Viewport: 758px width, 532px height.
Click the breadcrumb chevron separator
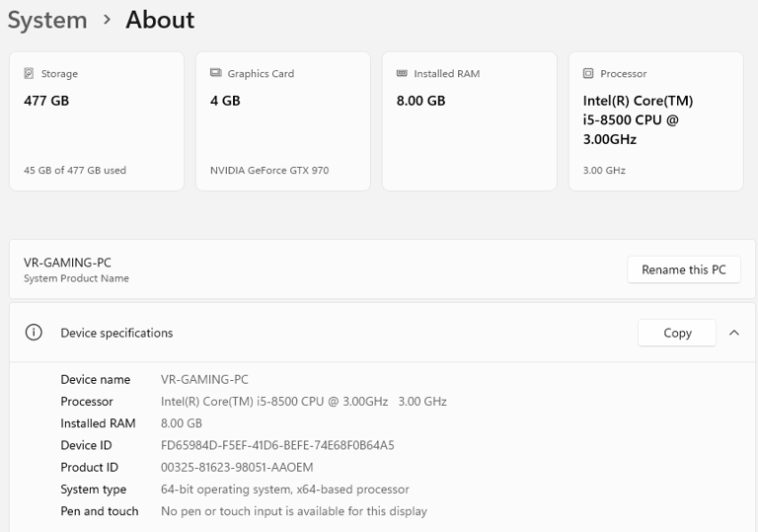pyautogui.click(x=107, y=20)
